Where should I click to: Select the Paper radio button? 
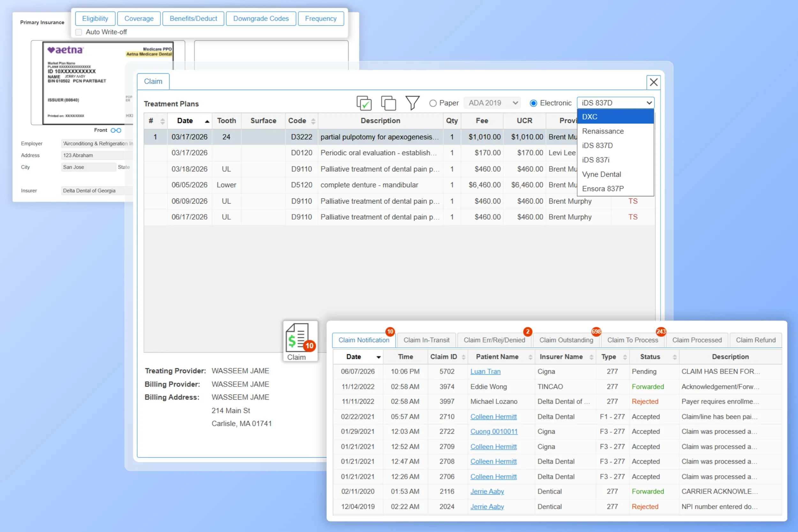[433, 103]
